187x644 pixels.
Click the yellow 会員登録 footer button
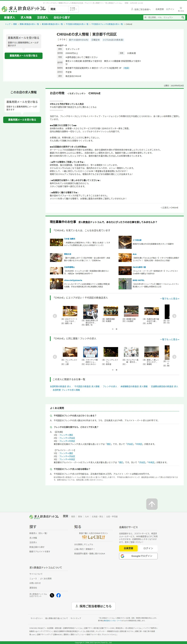point(128,548)
